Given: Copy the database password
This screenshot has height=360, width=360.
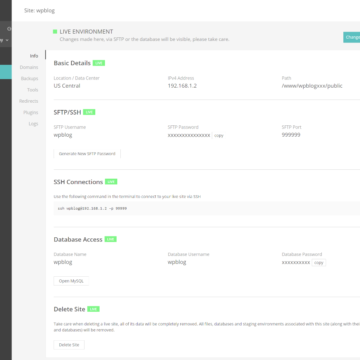Looking at the screenshot, I should tap(319, 263).
